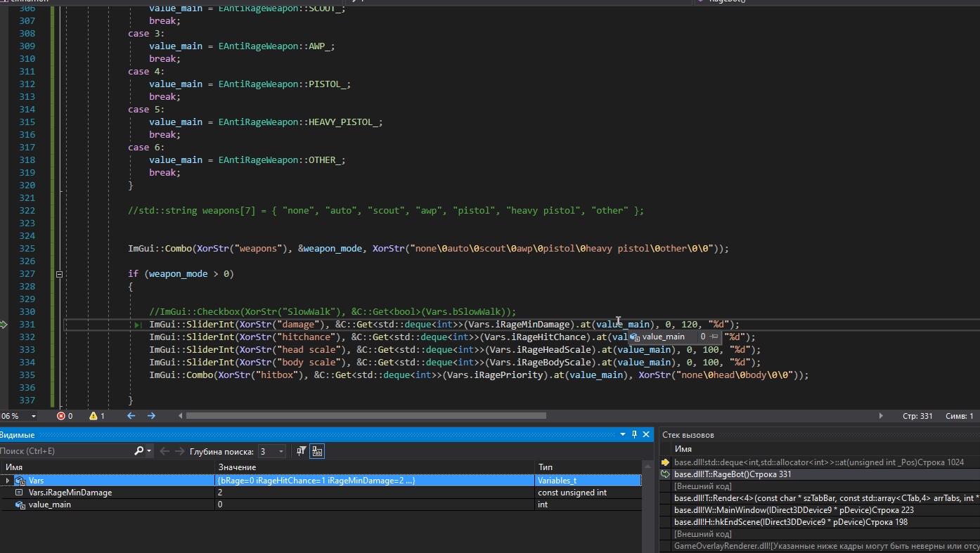This screenshot has width=980, height=553.
Task: Click the yellow warnings indicator
Action: click(x=97, y=416)
